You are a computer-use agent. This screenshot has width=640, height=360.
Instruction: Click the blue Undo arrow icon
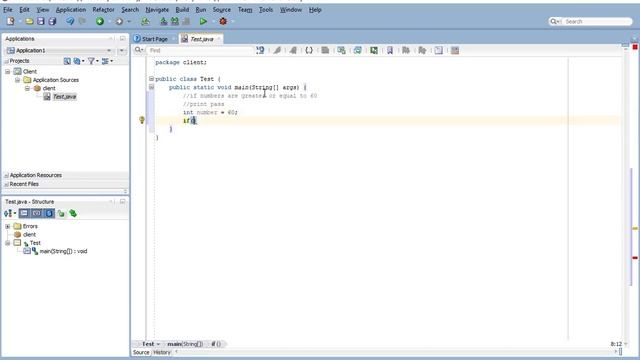[70, 21]
